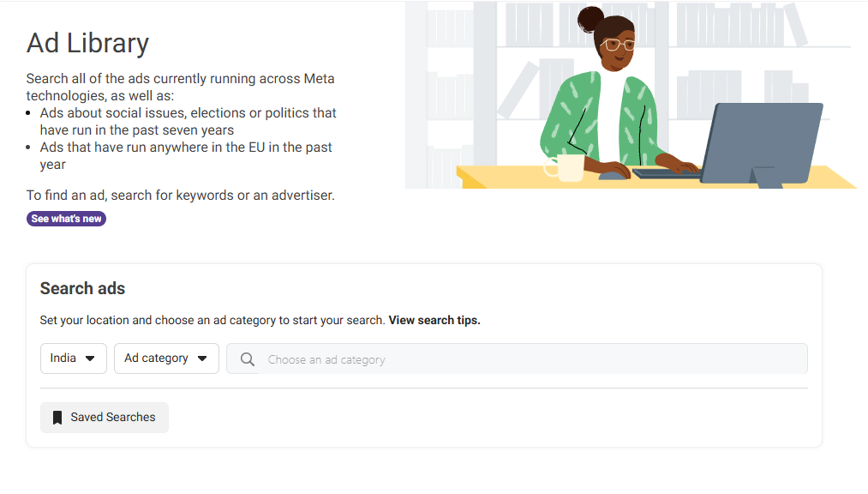
Task: Click the bookmark icon beside Saved Searches
Action: point(57,418)
